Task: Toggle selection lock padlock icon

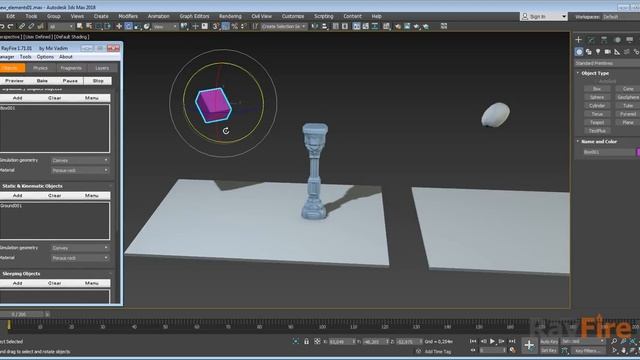Action: click(x=306, y=341)
